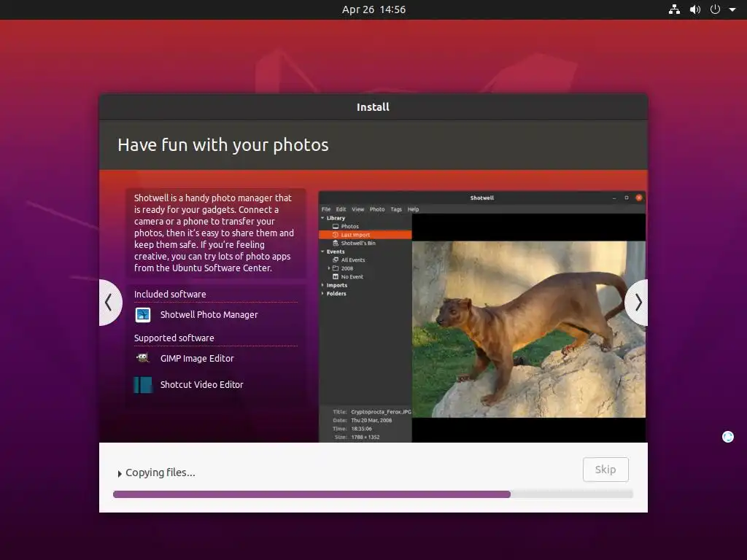Open the View menu in Shotwell preview

[x=357, y=209]
